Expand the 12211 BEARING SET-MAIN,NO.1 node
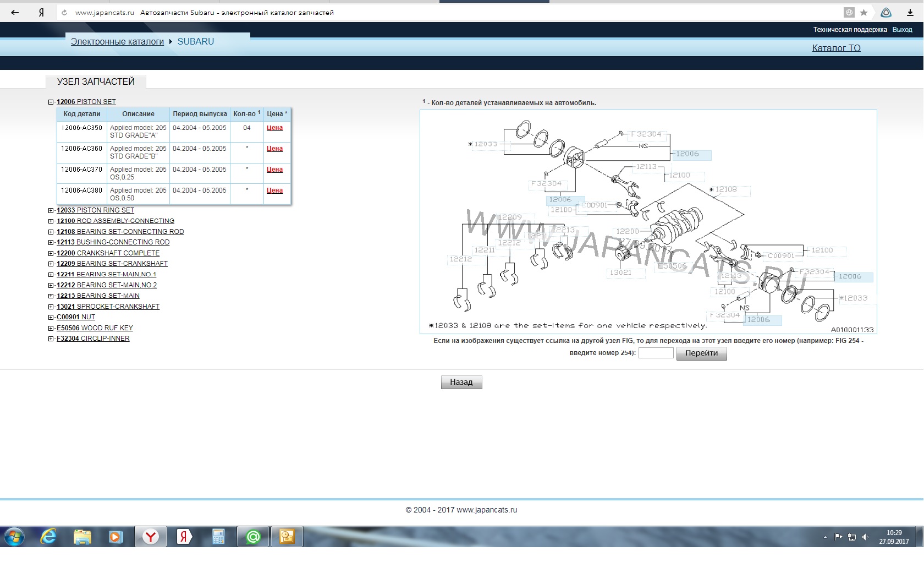This screenshot has width=924, height=578. click(x=51, y=275)
